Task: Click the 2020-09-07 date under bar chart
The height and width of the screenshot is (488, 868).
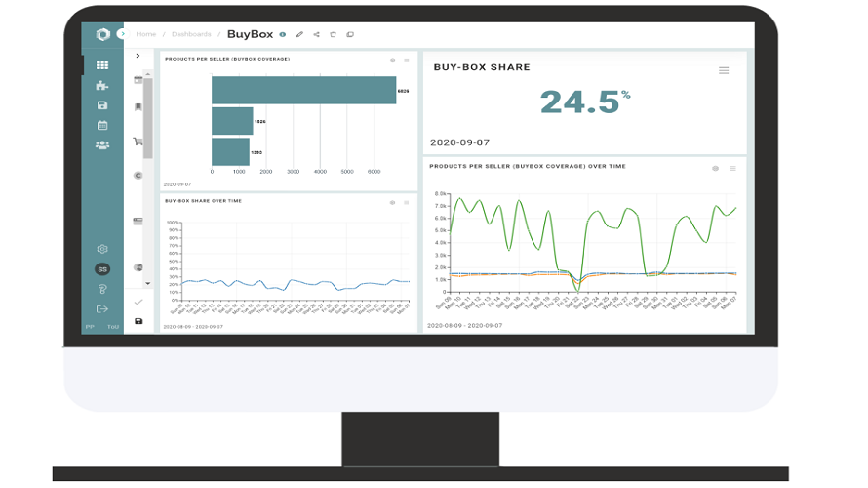Action: (x=178, y=184)
